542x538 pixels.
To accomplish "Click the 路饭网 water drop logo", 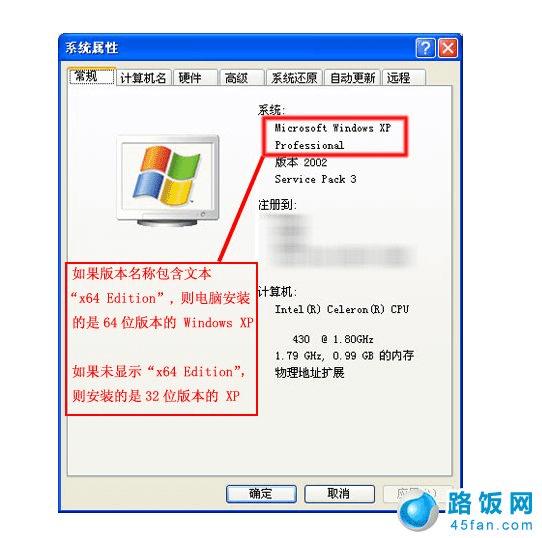I will click(x=418, y=510).
